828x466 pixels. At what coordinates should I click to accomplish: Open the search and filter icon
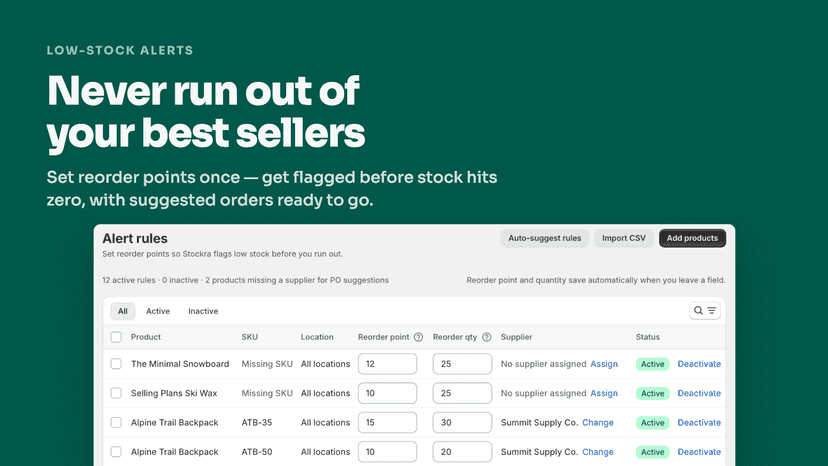point(704,311)
